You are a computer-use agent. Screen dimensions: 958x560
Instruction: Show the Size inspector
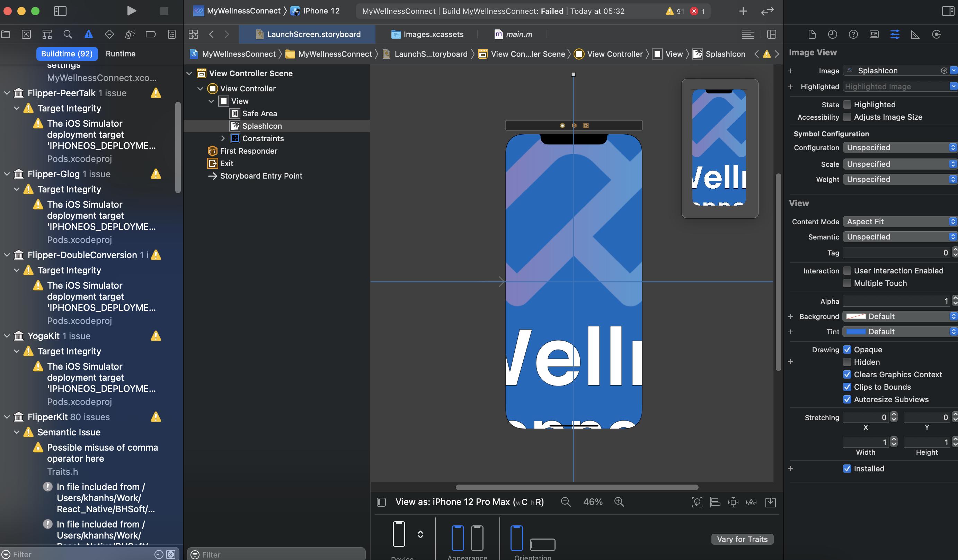pyautogui.click(x=915, y=34)
